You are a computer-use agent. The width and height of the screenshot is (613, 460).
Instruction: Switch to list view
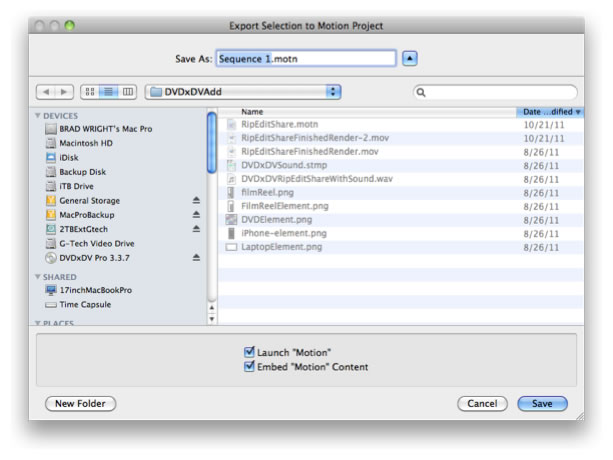(109, 92)
